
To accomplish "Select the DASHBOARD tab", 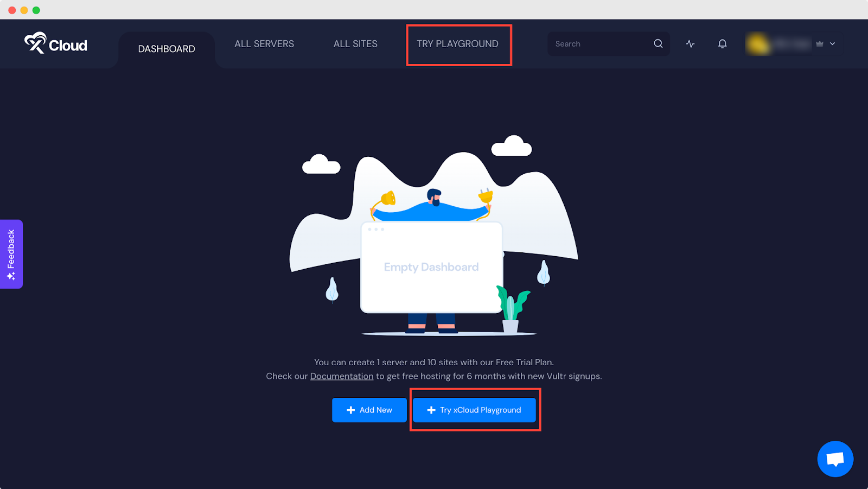I will (x=167, y=48).
